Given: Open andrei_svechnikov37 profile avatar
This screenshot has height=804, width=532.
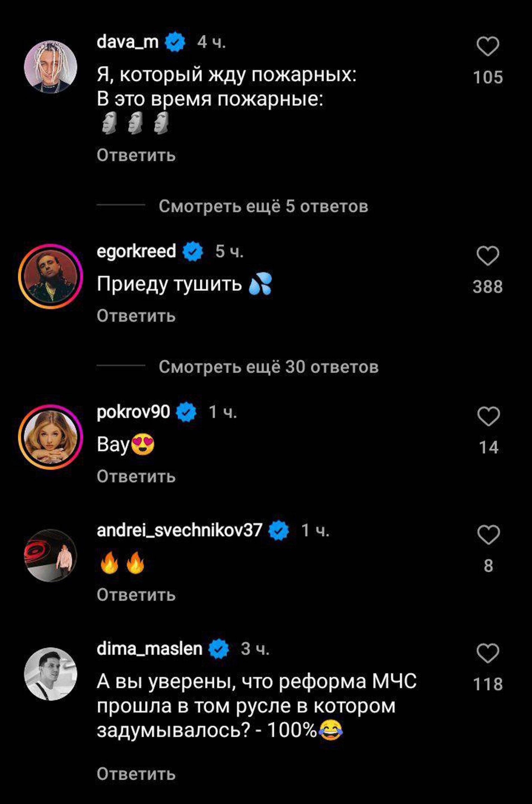Looking at the screenshot, I should click(51, 555).
